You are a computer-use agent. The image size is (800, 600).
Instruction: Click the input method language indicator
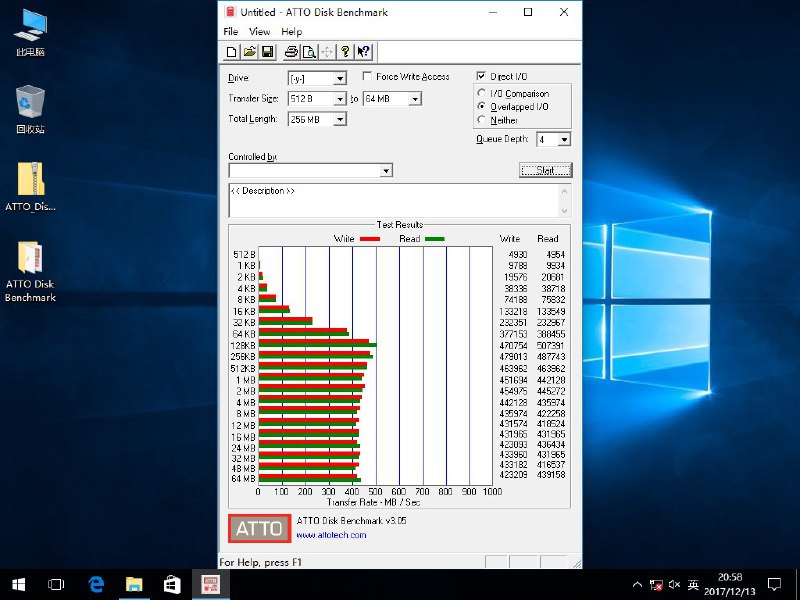coord(693,585)
